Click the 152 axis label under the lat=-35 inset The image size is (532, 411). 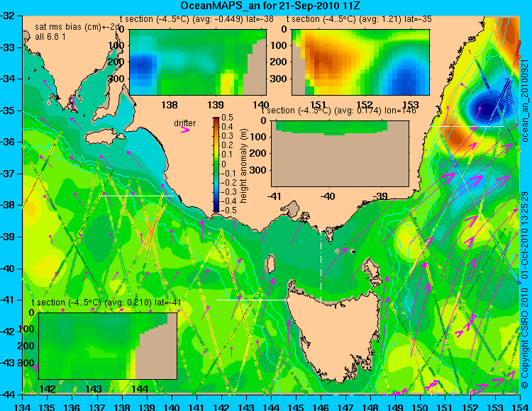point(365,105)
